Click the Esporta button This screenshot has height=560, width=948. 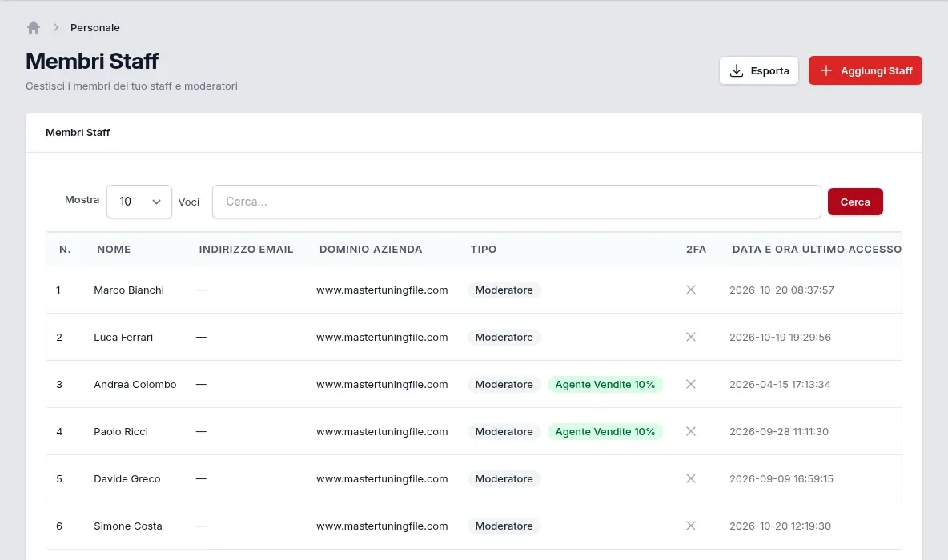point(759,70)
